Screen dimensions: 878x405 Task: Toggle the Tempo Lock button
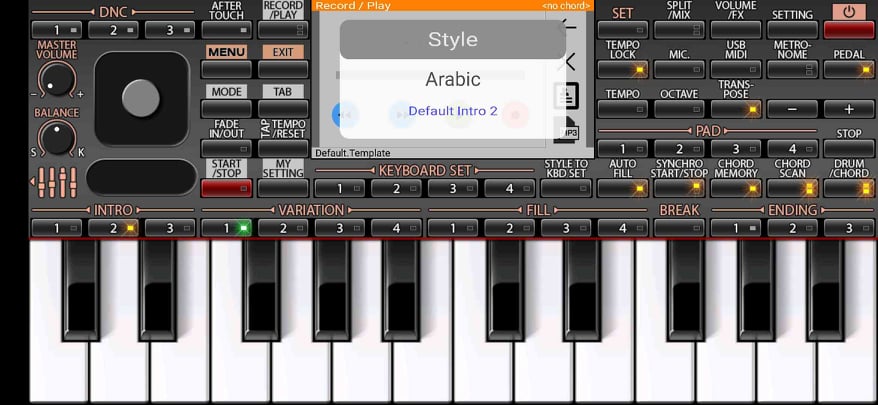623,69
